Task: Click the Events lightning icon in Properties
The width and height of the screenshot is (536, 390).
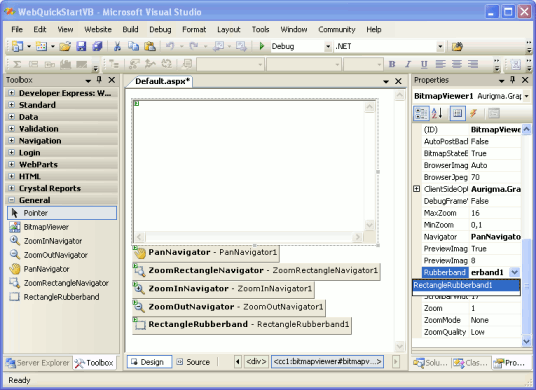Action: click(474, 113)
